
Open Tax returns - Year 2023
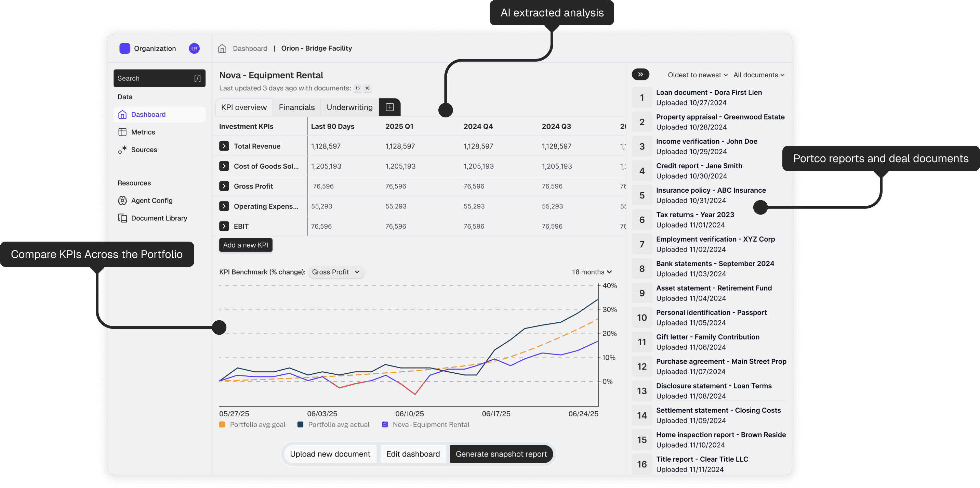709,220
